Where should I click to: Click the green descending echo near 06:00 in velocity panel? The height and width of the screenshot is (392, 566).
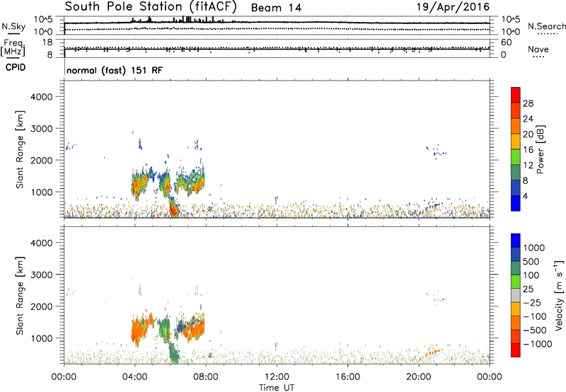pos(174,352)
